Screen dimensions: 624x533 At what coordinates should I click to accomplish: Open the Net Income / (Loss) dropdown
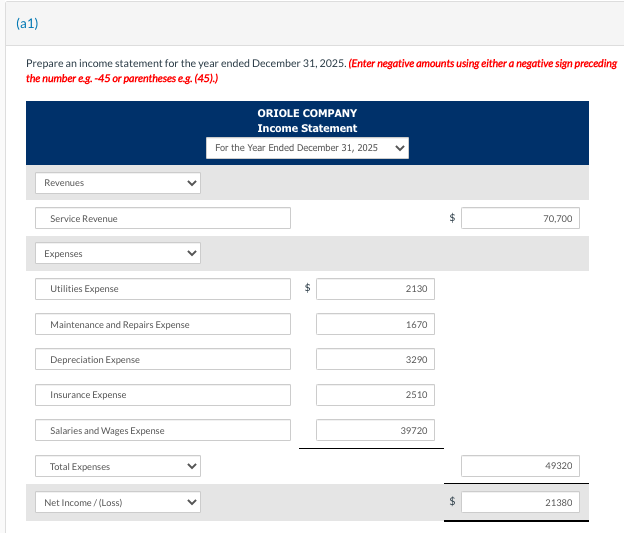[118, 502]
